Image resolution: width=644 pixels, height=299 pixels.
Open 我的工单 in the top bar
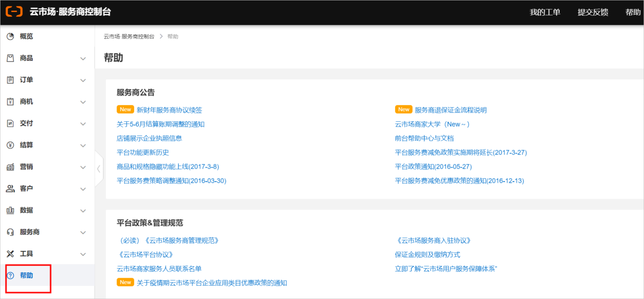click(x=545, y=12)
